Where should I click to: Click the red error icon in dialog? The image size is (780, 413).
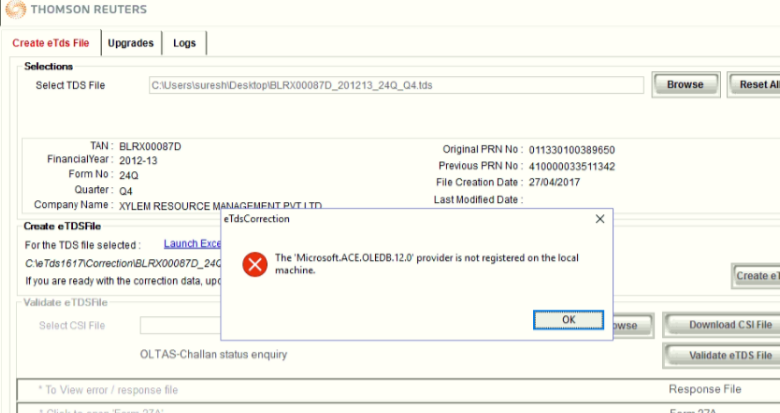255,264
